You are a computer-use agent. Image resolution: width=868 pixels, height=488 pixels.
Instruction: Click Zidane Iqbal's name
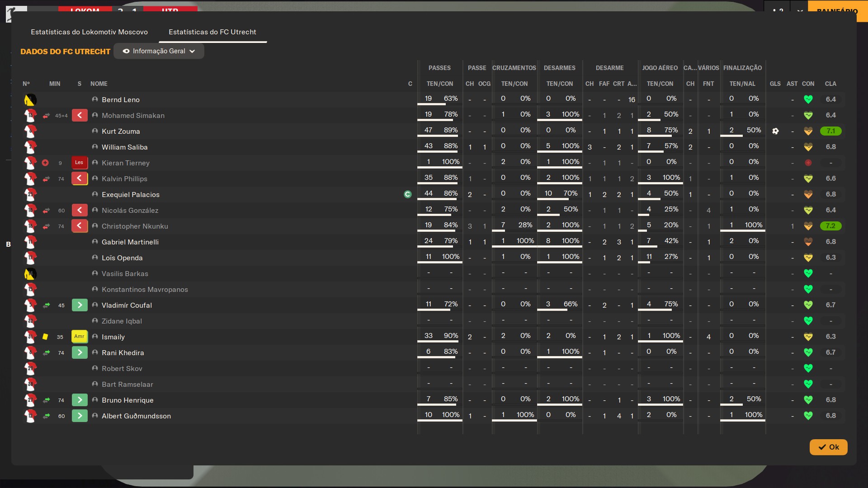coord(122,321)
